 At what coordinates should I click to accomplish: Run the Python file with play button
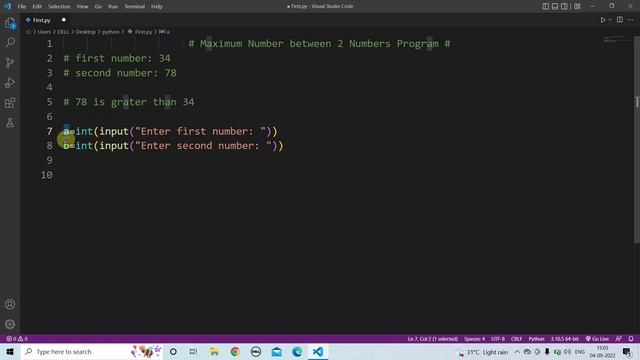point(602,20)
